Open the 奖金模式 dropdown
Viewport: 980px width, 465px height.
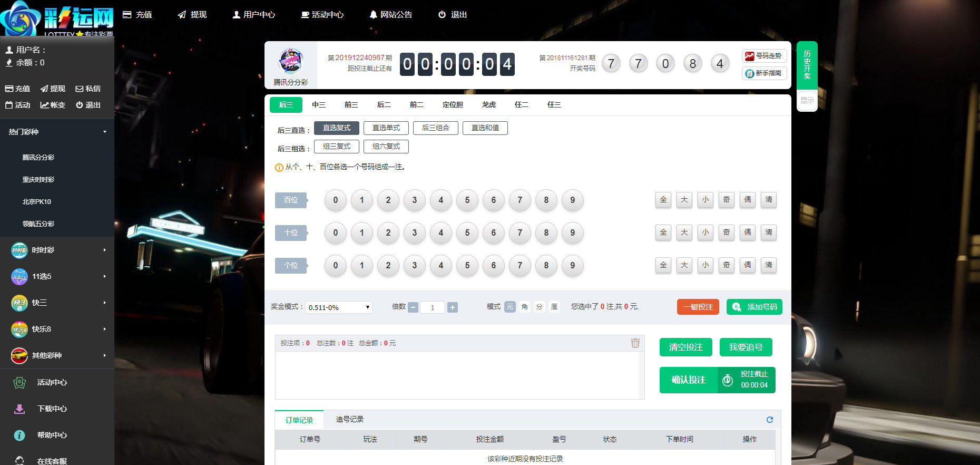[x=339, y=307]
